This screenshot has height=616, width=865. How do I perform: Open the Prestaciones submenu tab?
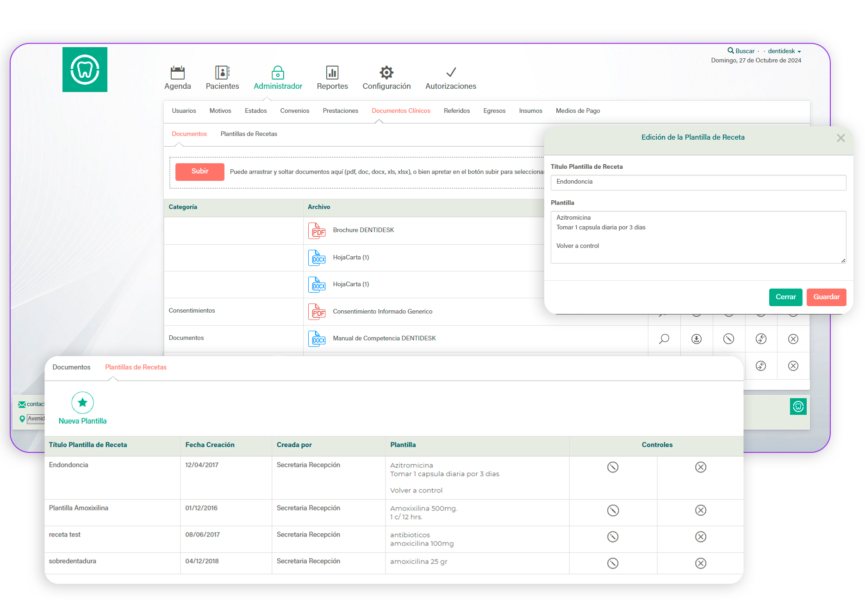point(340,111)
